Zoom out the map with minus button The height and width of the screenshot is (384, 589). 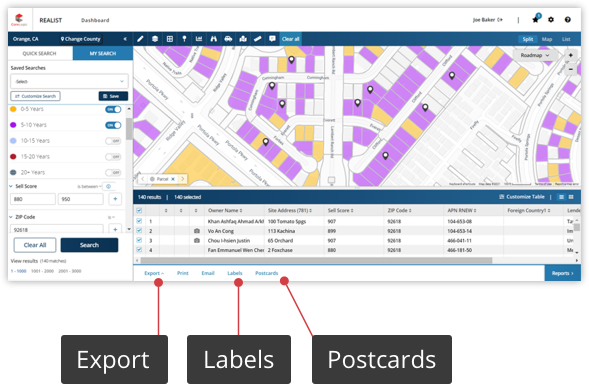571,69
